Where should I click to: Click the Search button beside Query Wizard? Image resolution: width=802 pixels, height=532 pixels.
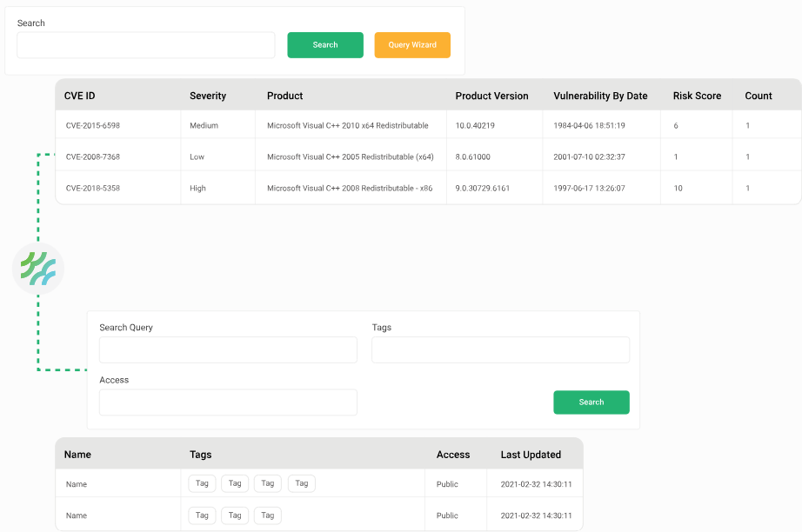coord(325,45)
